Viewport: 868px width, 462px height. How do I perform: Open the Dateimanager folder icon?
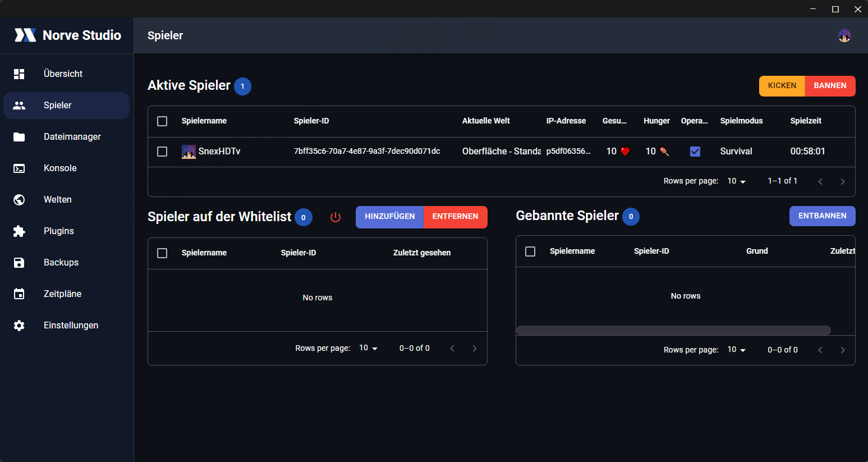point(19,137)
